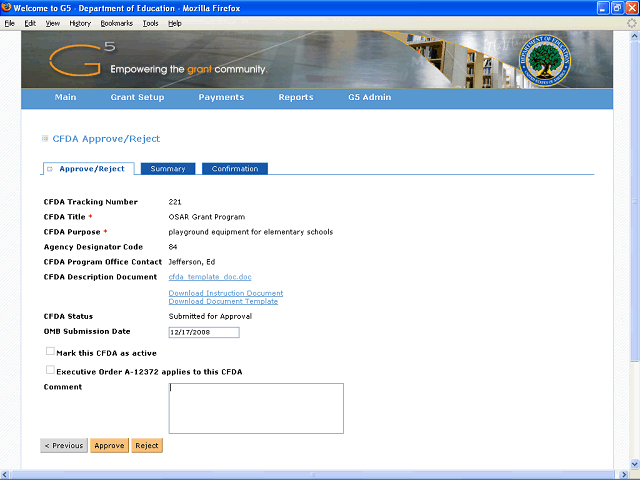Open the Help menu

coord(175,23)
